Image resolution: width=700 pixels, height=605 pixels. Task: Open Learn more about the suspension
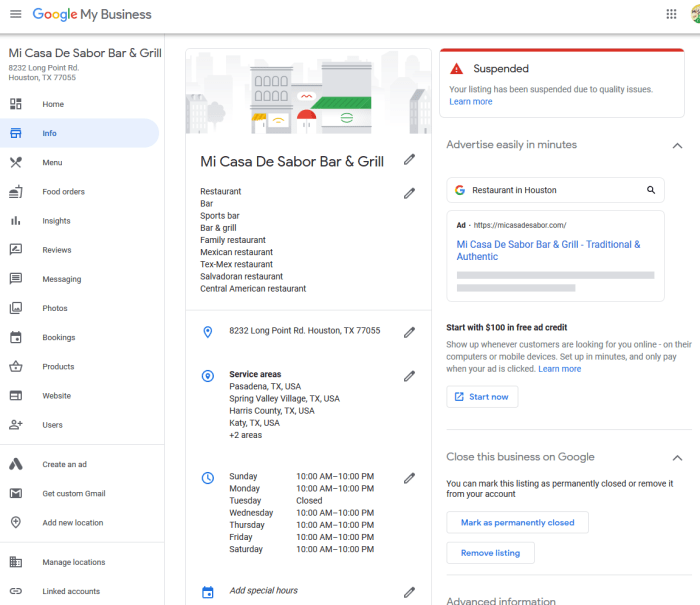(471, 102)
